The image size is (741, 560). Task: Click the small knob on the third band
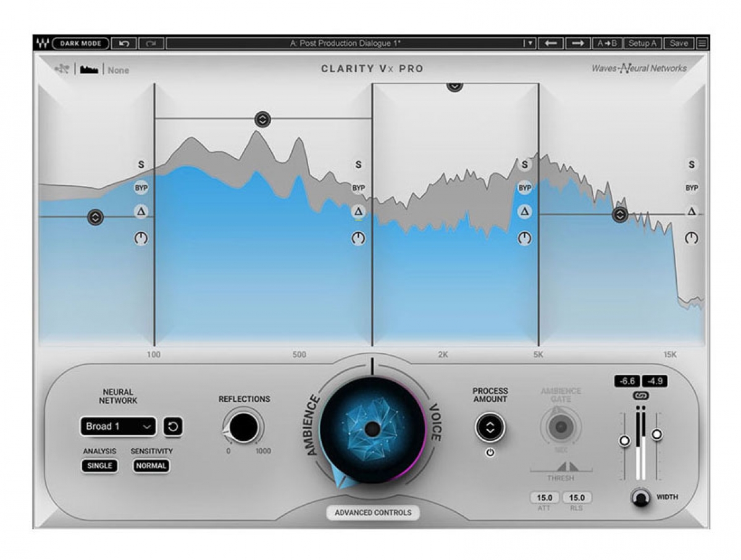coord(525,238)
